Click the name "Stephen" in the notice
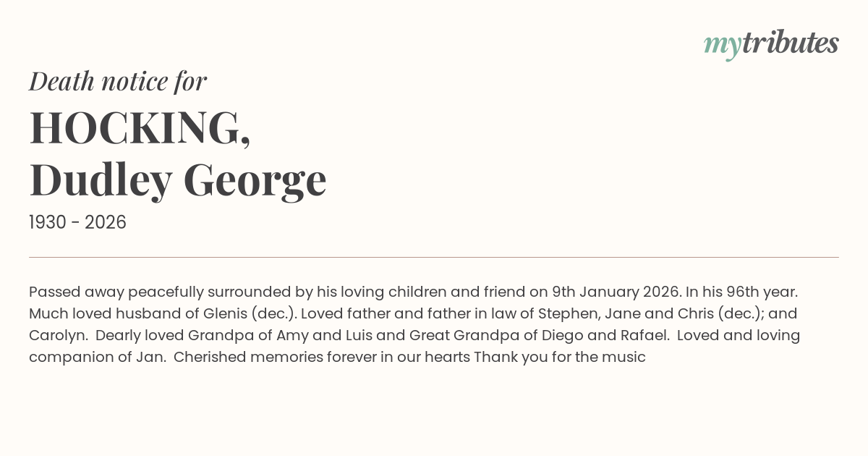This screenshot has width=868, height=456. 564,314
